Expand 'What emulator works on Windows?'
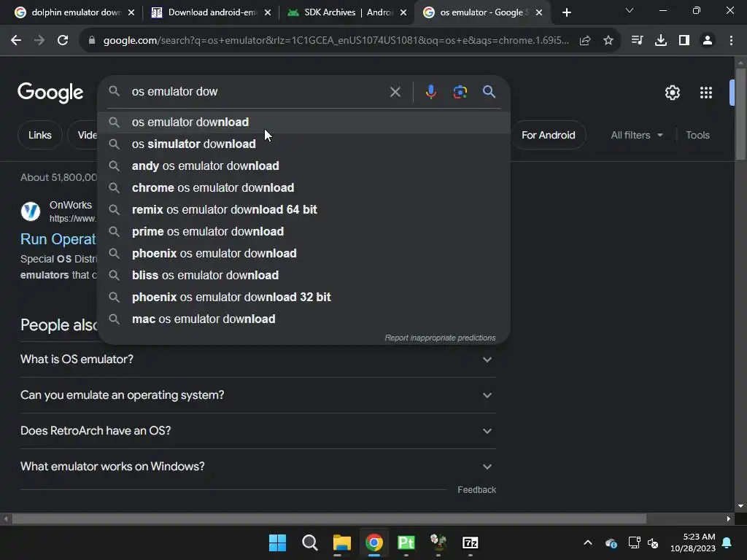The width and height of the screenshot is (747, 560). tap(258, 467)
